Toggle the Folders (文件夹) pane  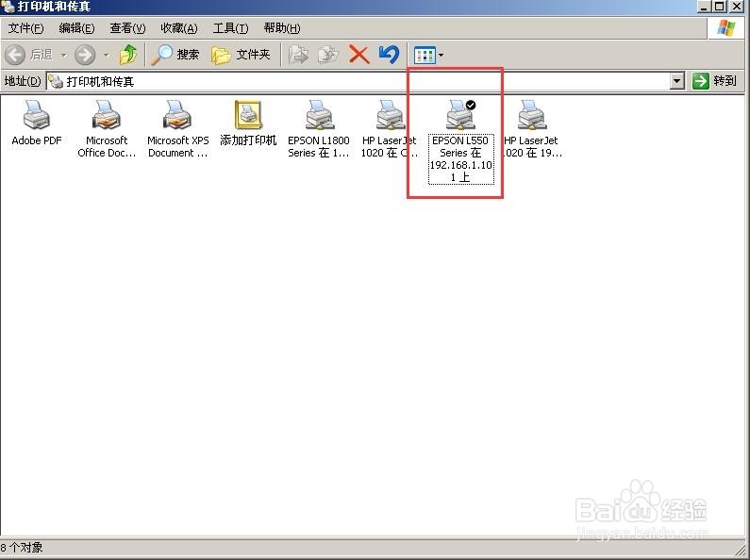click(242, 55)
